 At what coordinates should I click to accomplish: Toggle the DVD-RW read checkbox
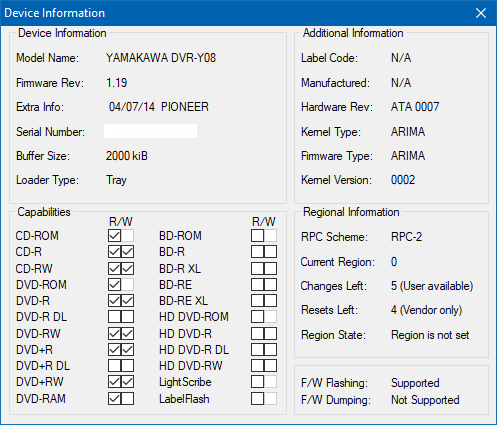[114, 333]
